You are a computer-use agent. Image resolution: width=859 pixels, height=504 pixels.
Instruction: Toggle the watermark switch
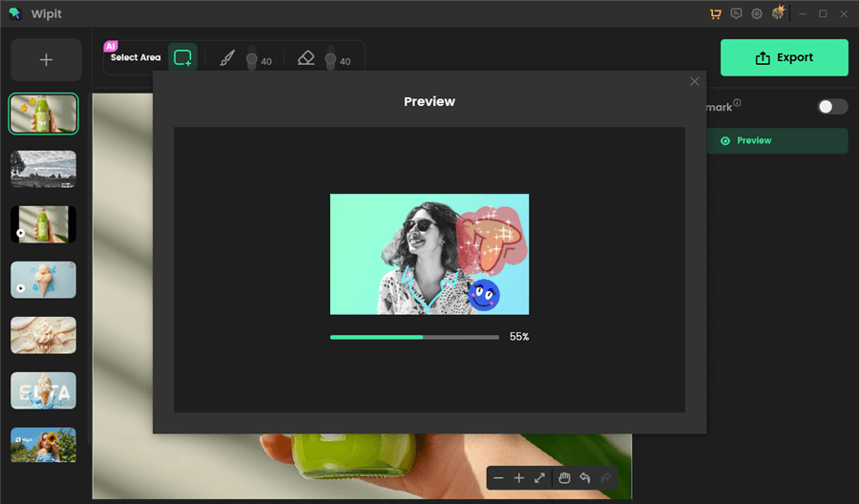coord(832,107)
